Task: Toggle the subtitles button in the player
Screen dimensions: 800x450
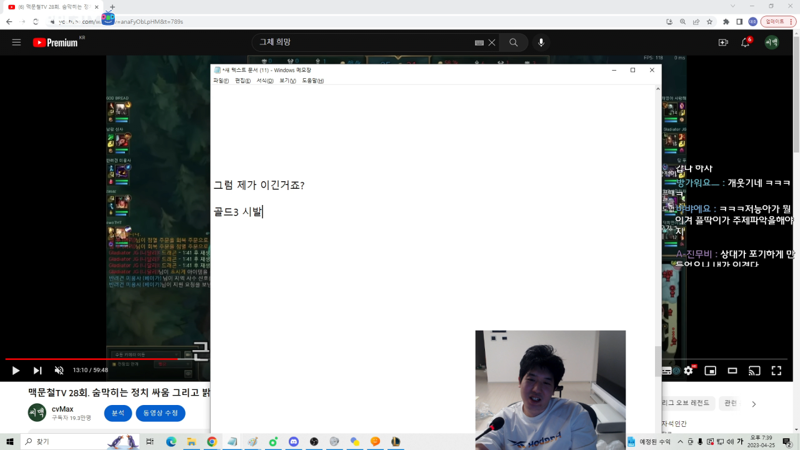Action: (x=667, y=370)
